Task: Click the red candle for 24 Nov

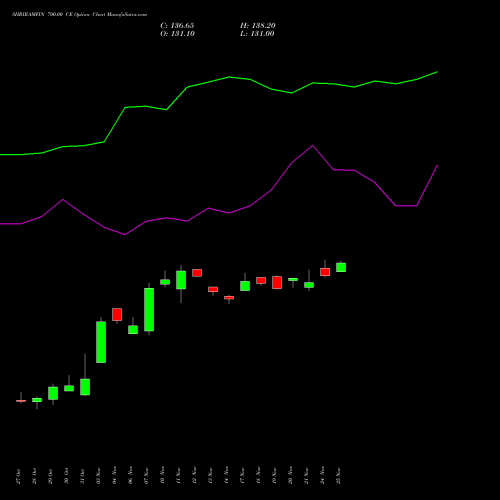Action: pyautogui.click(x=325, y=272)
